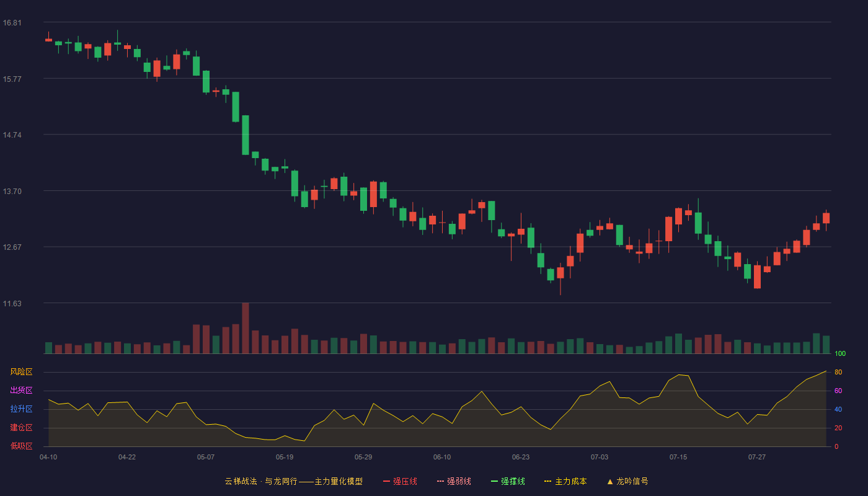Click the 拉升区 zone label
The image size is (868, 496).
[x=21, y=409]
